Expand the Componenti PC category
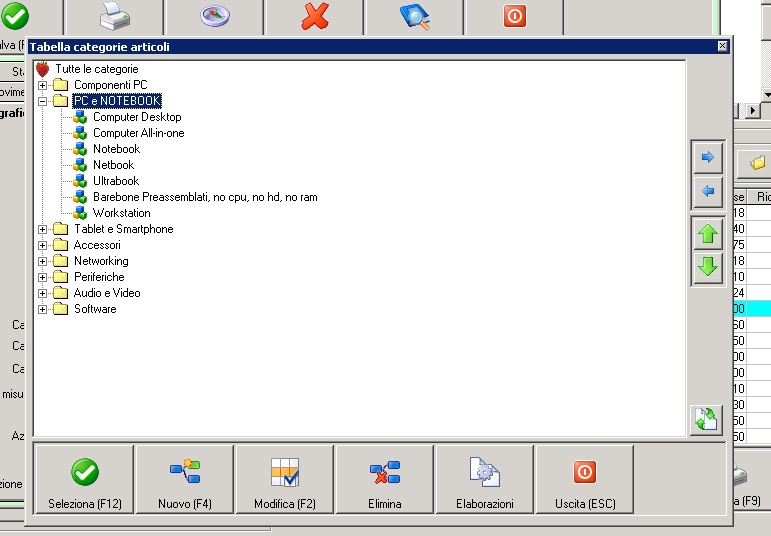Viewport: 771px width, 536px height. point(43,85)
